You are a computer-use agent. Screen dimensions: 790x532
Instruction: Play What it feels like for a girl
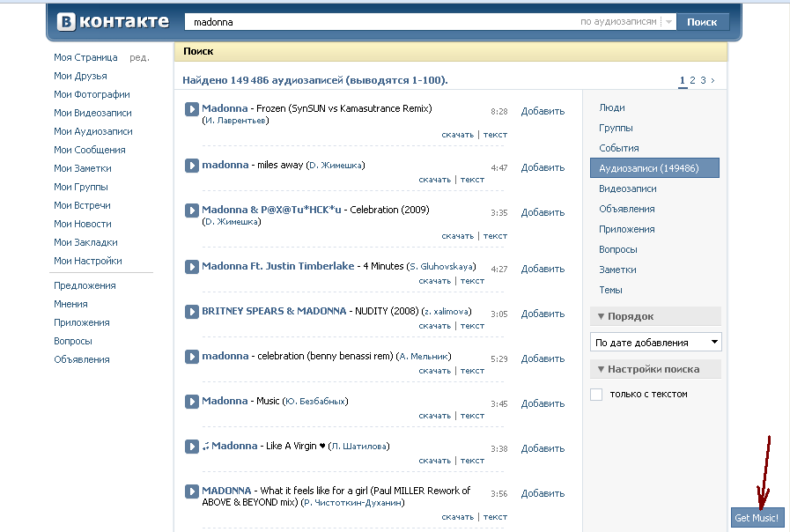click(x=191, y=491)
